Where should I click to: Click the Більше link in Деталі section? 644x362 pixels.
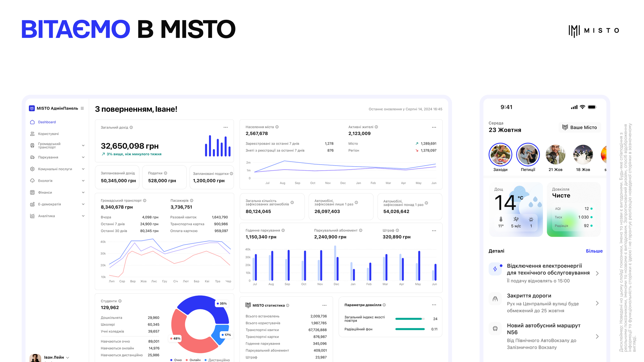[x=594, y=251]
